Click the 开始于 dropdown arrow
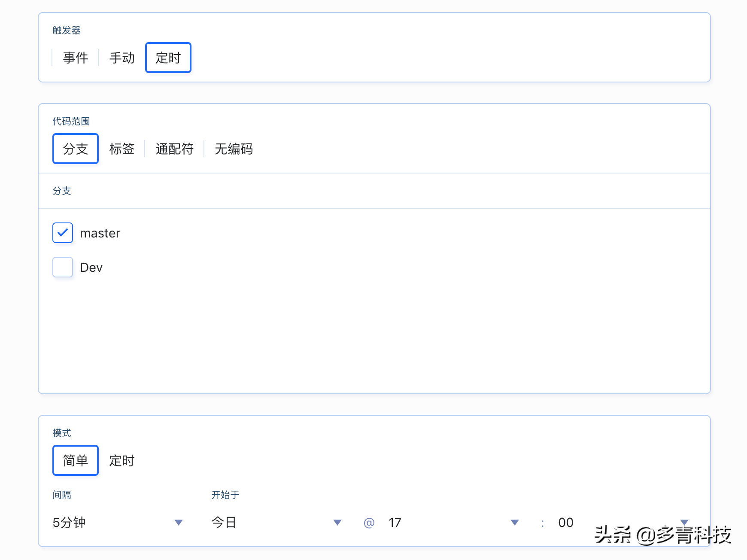Screen dimensions: 747x560 tap(337, 522)
